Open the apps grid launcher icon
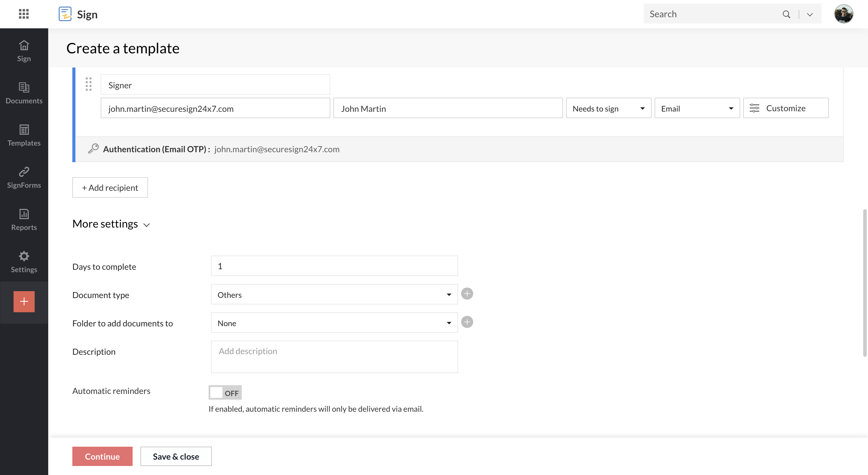Viewport: 868px width, 475px height. coord(24,14)
